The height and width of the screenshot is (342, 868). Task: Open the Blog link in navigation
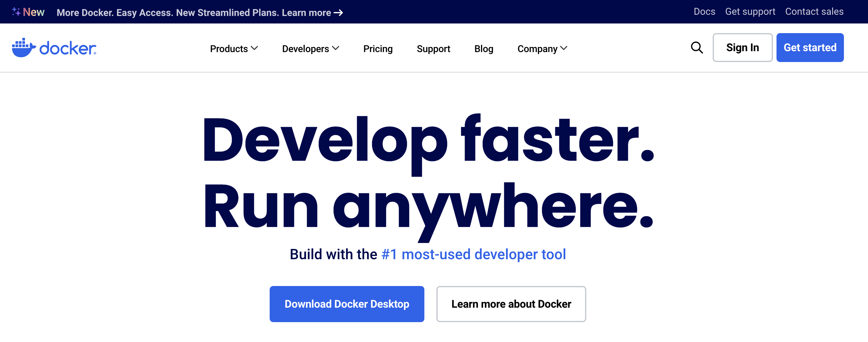point(484,49)
